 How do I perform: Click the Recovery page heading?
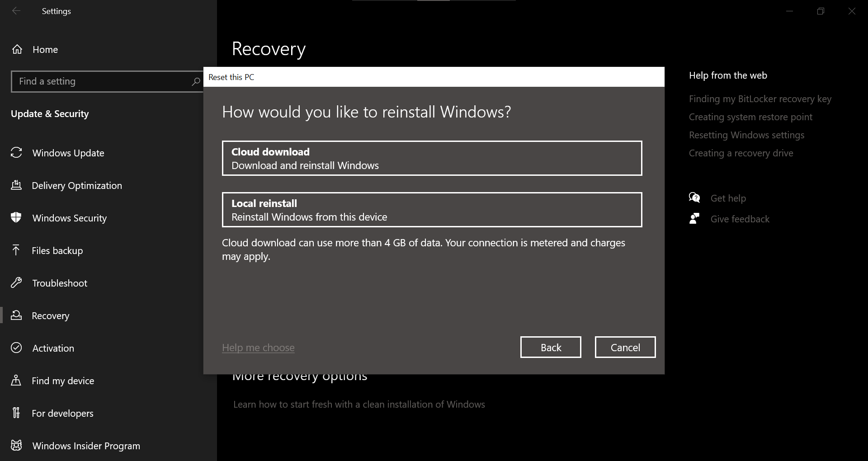pyautogui.click(x=269, y=49)
